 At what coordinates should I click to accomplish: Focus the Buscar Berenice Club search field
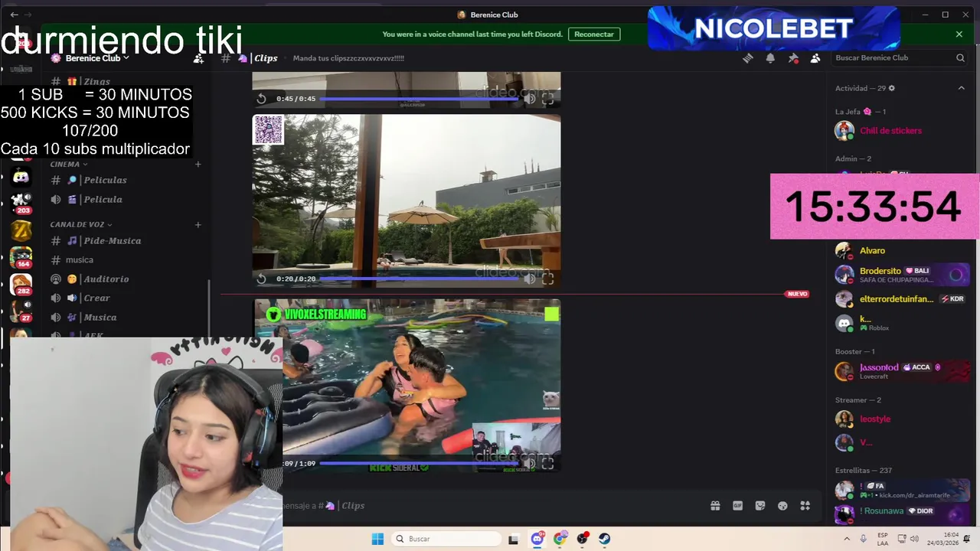[x=900, y=58]
